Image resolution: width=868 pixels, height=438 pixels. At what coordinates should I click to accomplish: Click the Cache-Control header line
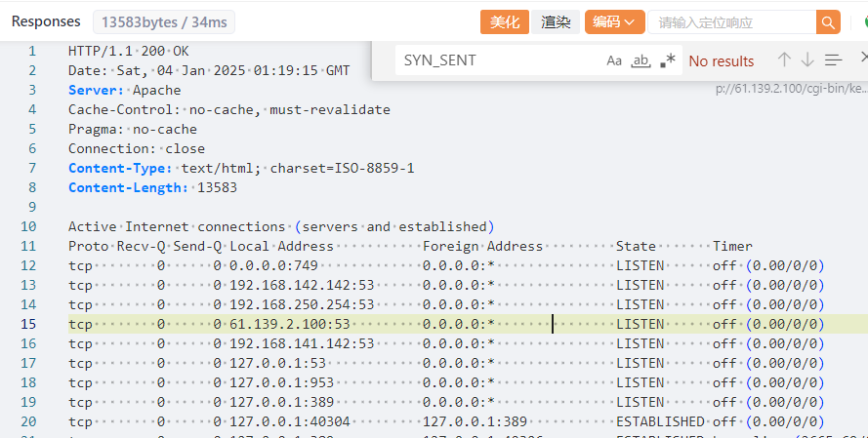(x=229, y=109)
